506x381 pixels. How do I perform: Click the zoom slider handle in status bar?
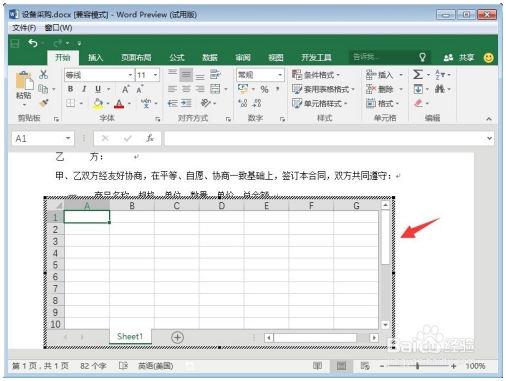[417, 366]
